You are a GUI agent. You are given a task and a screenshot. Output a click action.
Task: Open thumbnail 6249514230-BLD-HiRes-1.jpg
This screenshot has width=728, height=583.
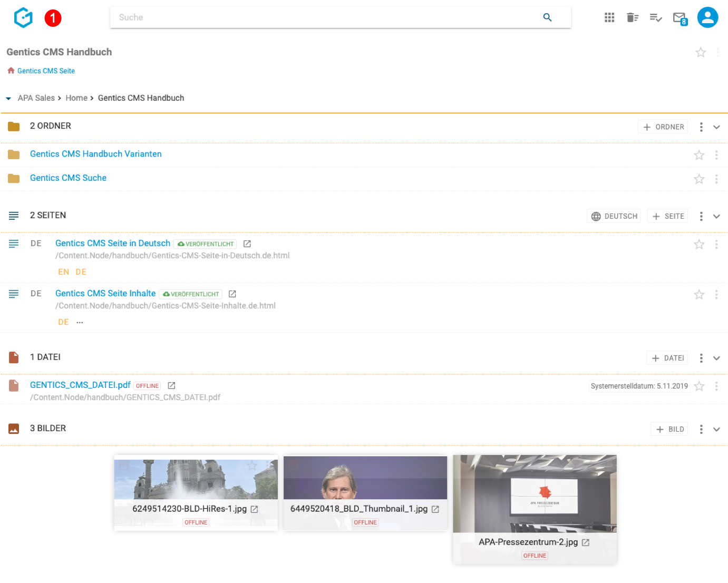(196, 492)
